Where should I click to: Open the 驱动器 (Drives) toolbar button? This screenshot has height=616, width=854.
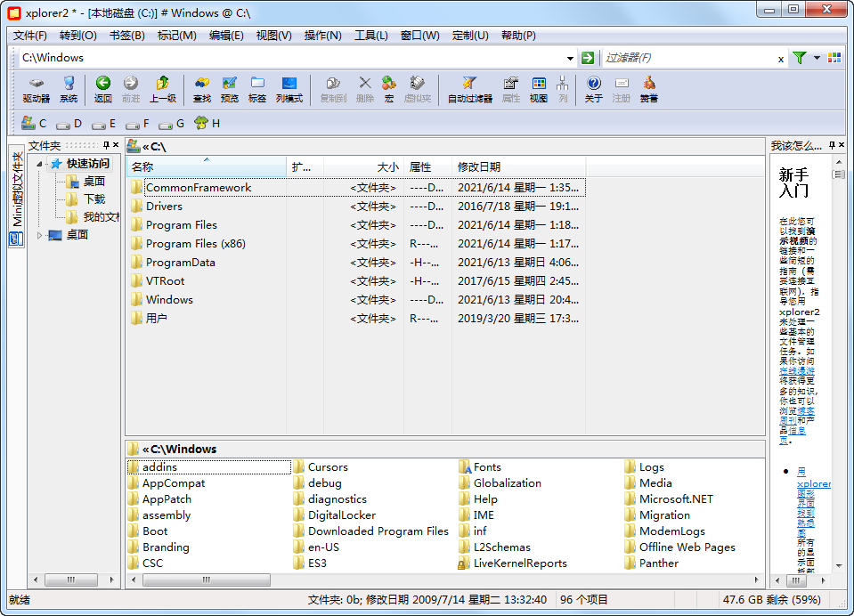point(36,90)
